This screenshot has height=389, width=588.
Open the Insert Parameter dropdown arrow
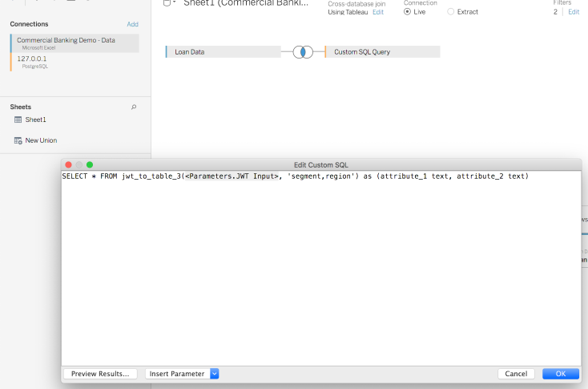(x=215, y=374)
